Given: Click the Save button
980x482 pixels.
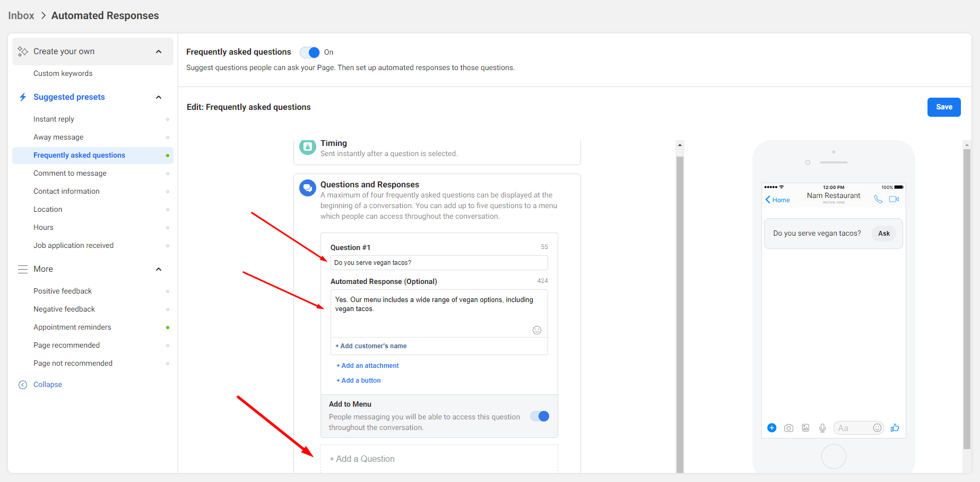Looking at the screenshot, I should [944, 107].
